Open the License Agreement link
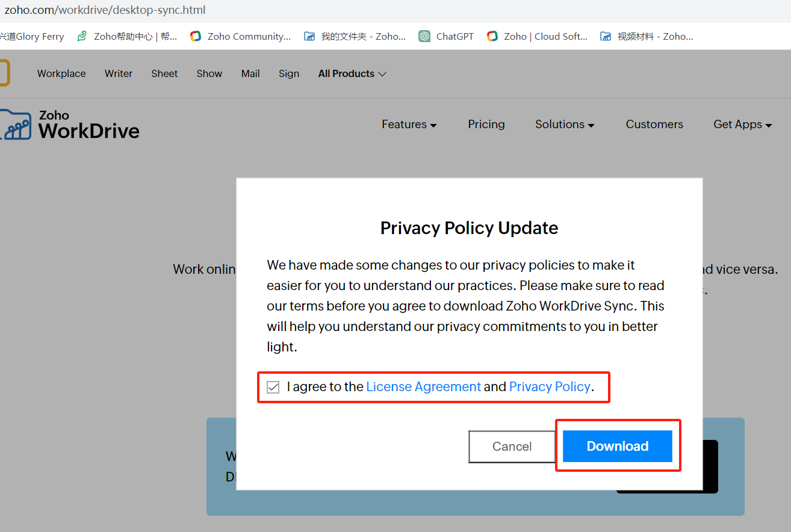 tap(423, 387)
